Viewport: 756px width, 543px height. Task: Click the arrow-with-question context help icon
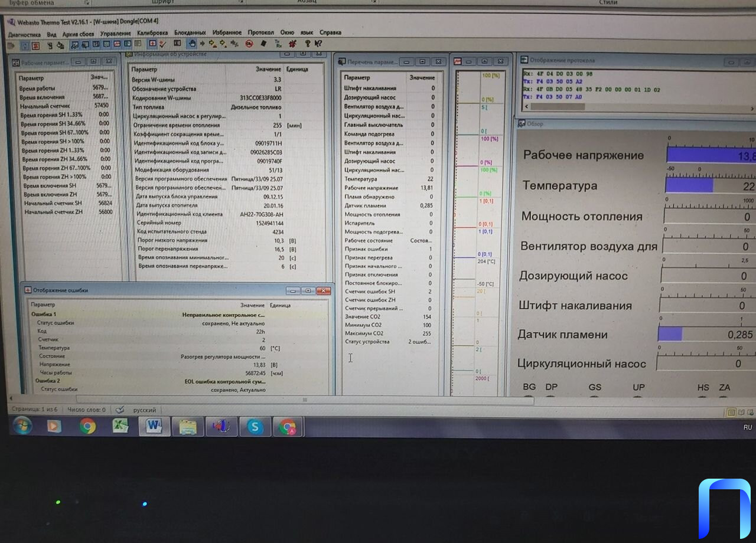point(318,44)
